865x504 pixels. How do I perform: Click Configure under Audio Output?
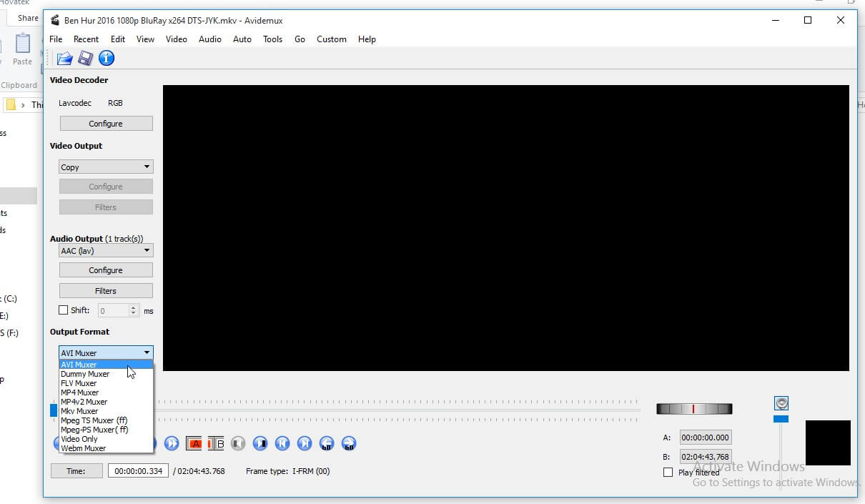pyautogui.click(x=106, y=270)
